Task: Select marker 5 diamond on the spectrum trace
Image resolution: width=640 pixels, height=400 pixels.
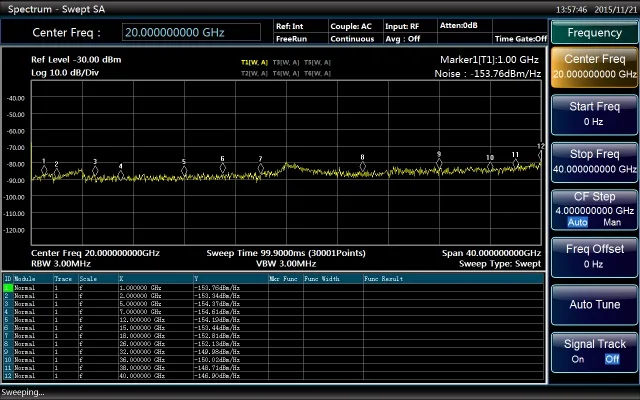Action: coord(184,170)
